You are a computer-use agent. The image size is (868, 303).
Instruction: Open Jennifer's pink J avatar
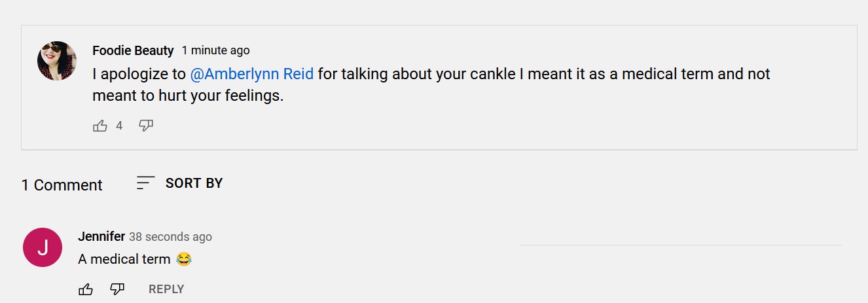pyautogui.click(x=43, y=247)
